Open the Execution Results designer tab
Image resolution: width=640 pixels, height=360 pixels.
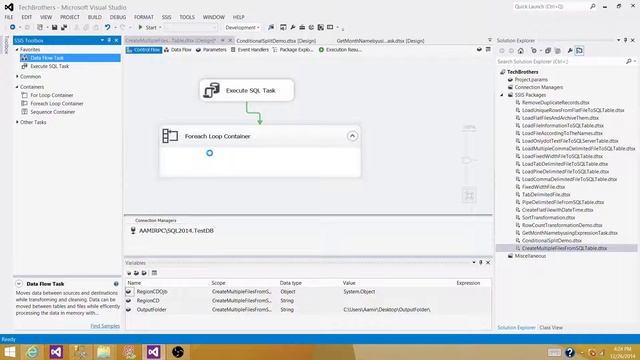pyautogui.click(x=340, y=50)
